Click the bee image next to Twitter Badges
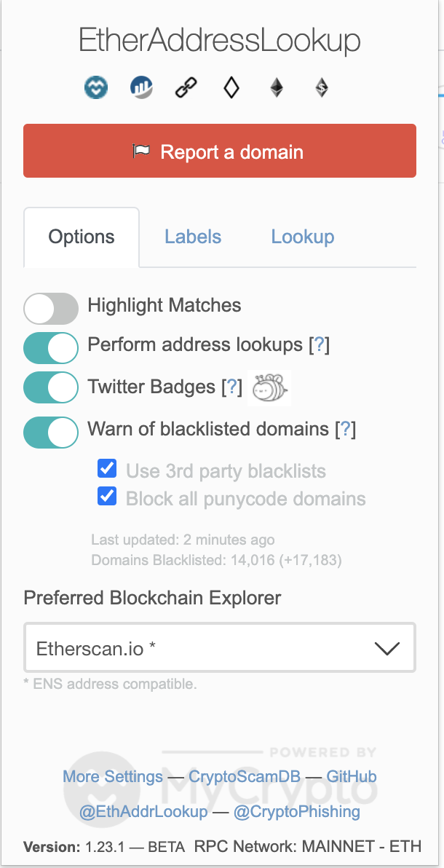 click(x=269, y=387)
